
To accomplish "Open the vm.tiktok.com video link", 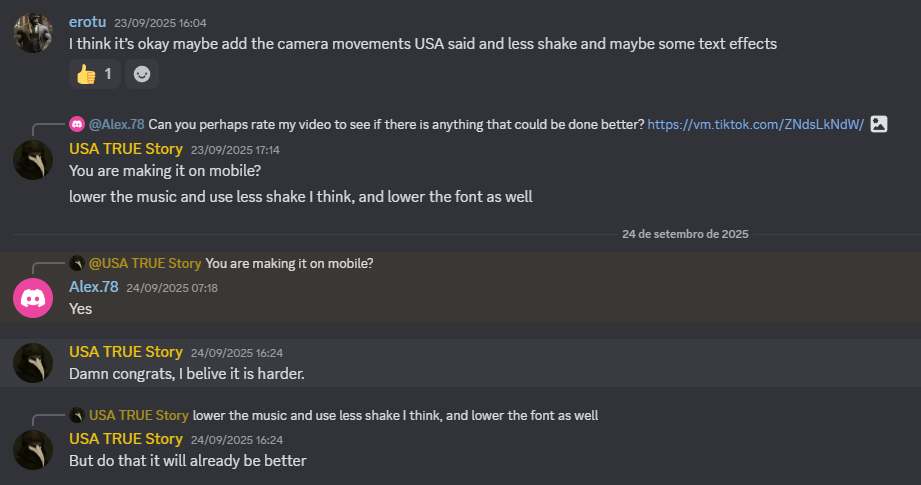I will point(755,125).
